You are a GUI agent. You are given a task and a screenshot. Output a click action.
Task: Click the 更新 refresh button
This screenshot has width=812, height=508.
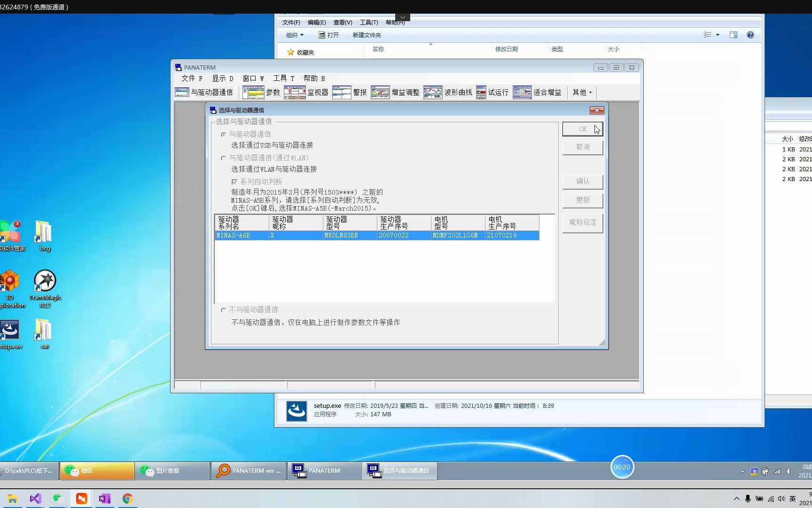(x=583, y=200)
